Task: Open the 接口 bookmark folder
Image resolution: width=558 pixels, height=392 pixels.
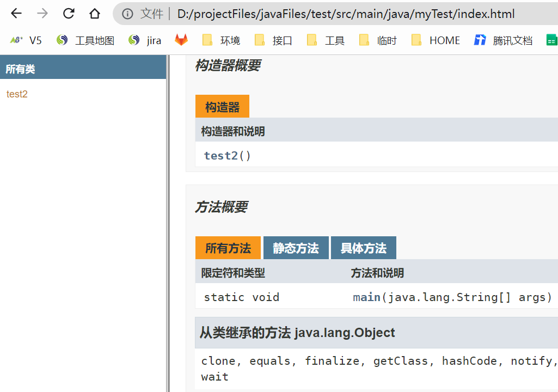Action: (x=273, y=40)
